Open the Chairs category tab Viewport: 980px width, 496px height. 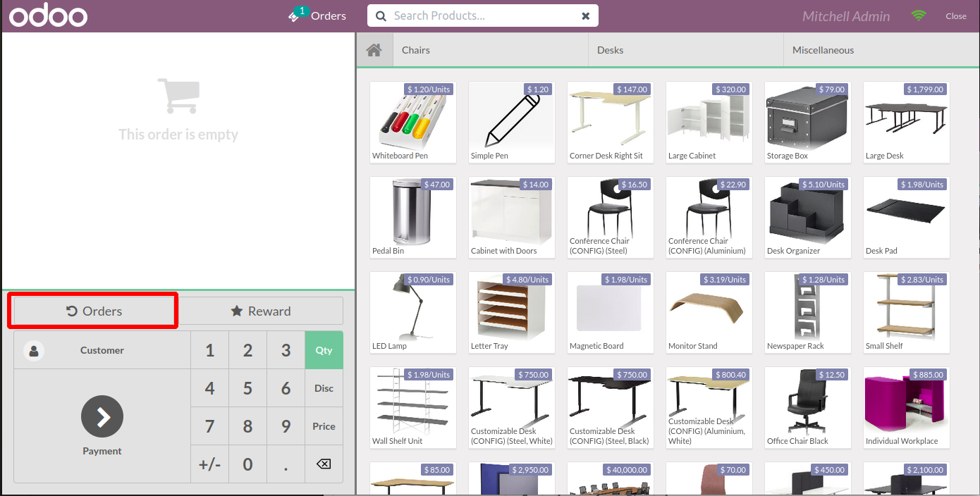tap(490, 50)
